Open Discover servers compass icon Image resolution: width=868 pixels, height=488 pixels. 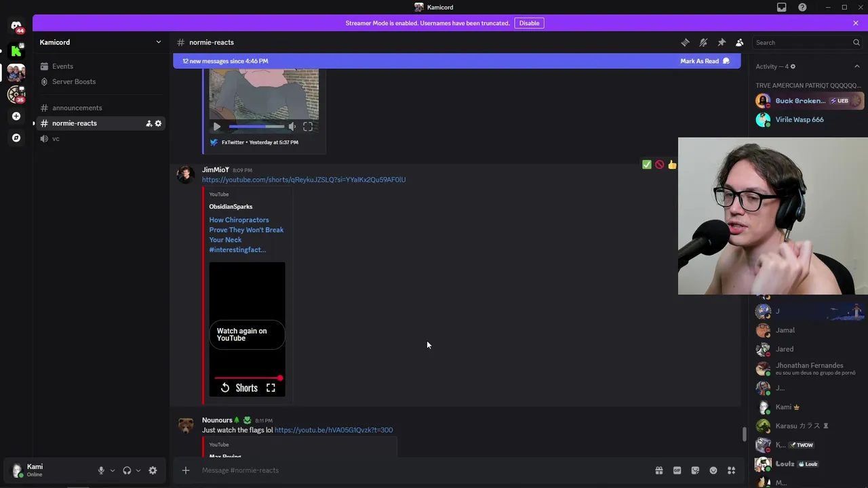click(16, 138)
